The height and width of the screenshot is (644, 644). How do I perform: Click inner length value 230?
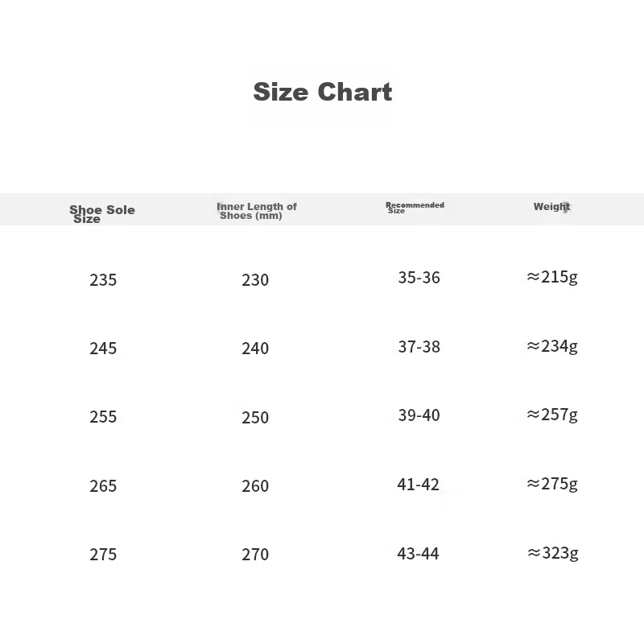click(255, 280)
